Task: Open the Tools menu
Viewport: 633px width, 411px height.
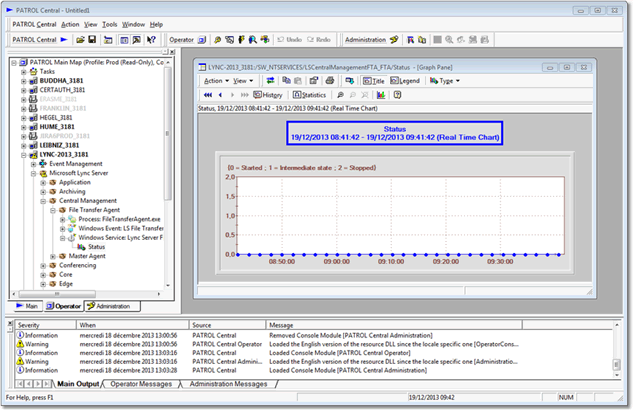Action: point(109,23)
